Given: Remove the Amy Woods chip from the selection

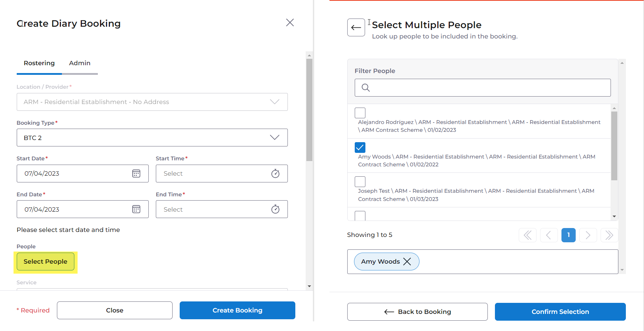Looking at the screenshot, I should pyautogui.click(x=407, y=262).
